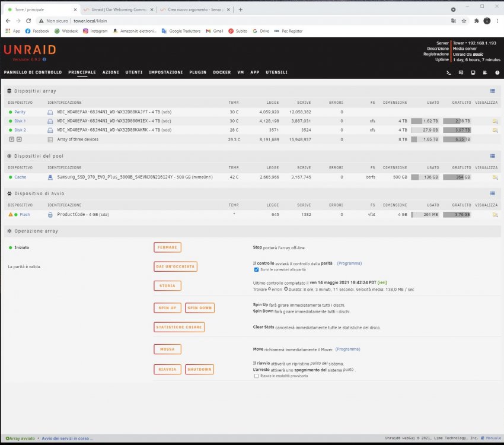This screenshot has width=504, height=445.
Task: Expand all array devices arrow button
Action: pos(20,139)
